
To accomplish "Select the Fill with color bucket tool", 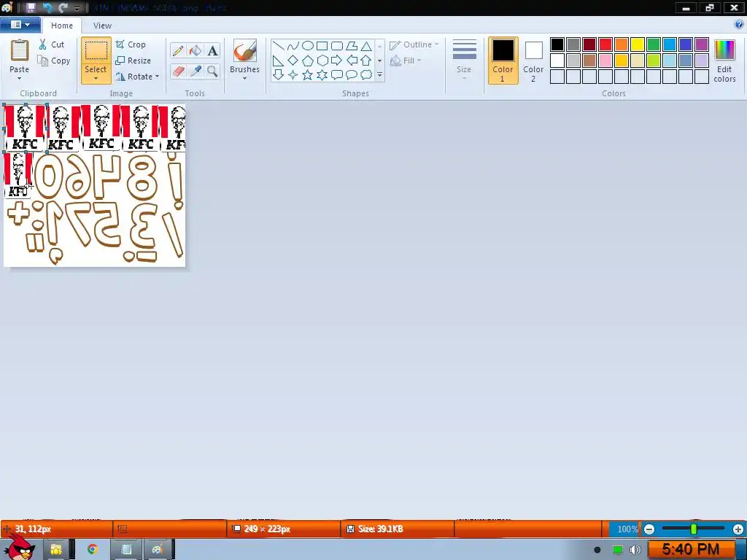I will click(196, 51).
